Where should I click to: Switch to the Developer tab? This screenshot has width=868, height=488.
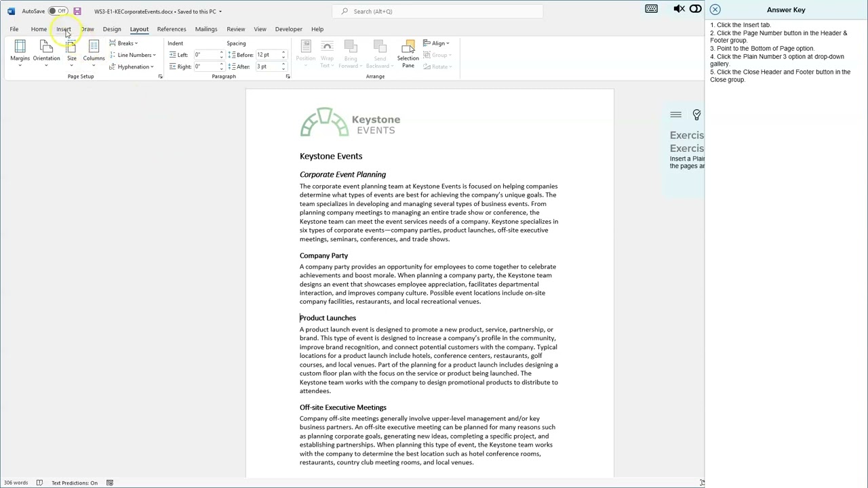(x=289, y=29)
